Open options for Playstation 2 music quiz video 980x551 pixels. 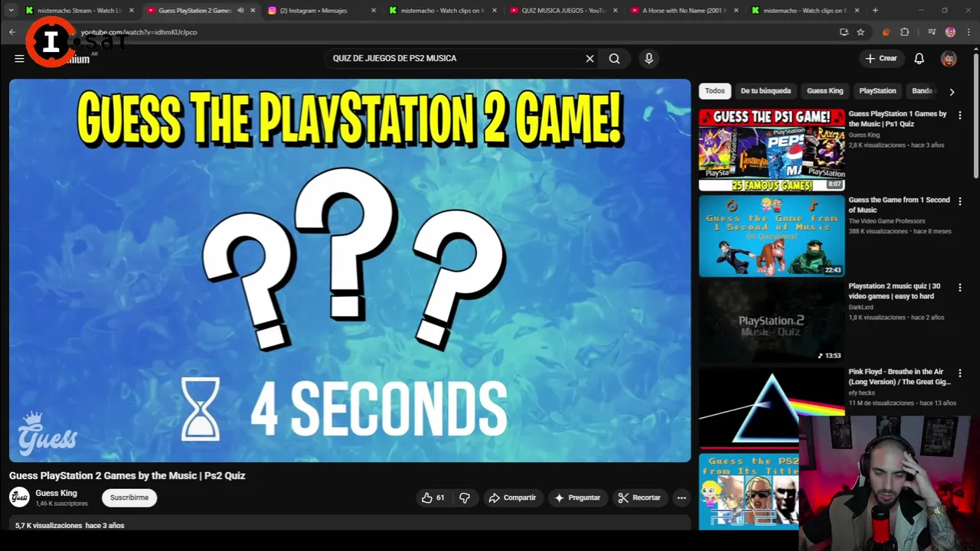960,288
